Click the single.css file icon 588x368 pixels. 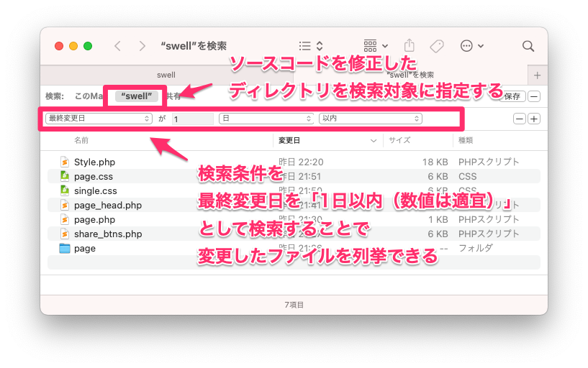pos(65,190)
